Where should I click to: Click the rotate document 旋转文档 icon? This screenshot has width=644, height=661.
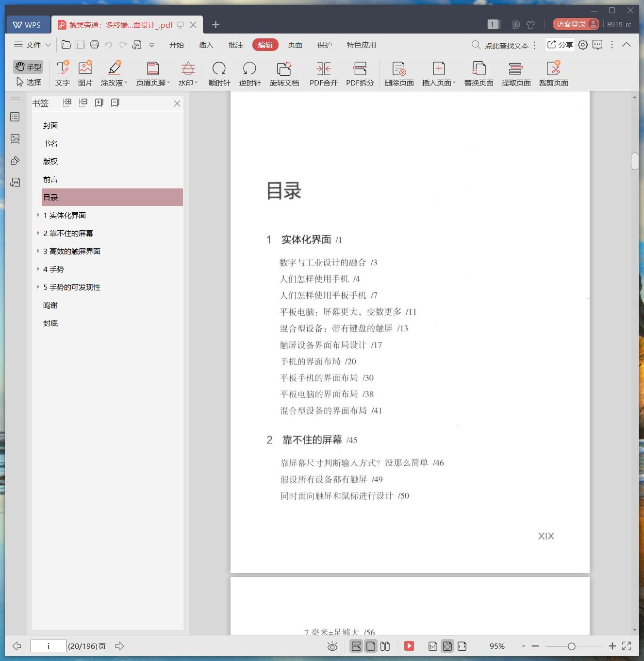tap(284, 68)
